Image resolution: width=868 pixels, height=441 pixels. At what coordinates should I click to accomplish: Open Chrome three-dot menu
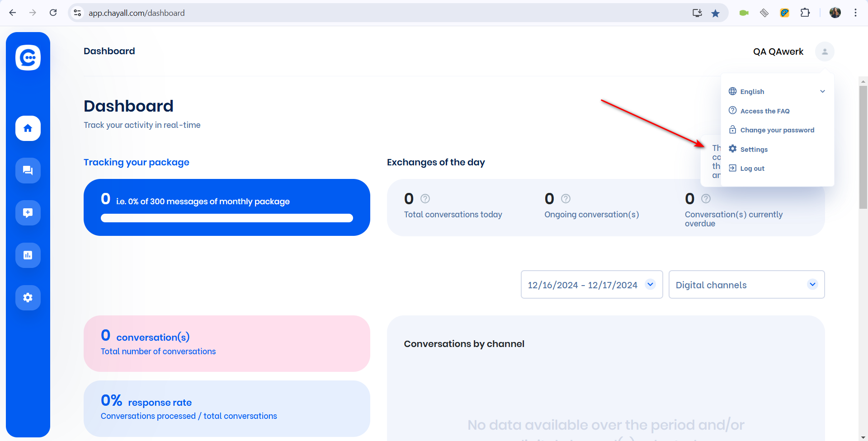[855, 13]
